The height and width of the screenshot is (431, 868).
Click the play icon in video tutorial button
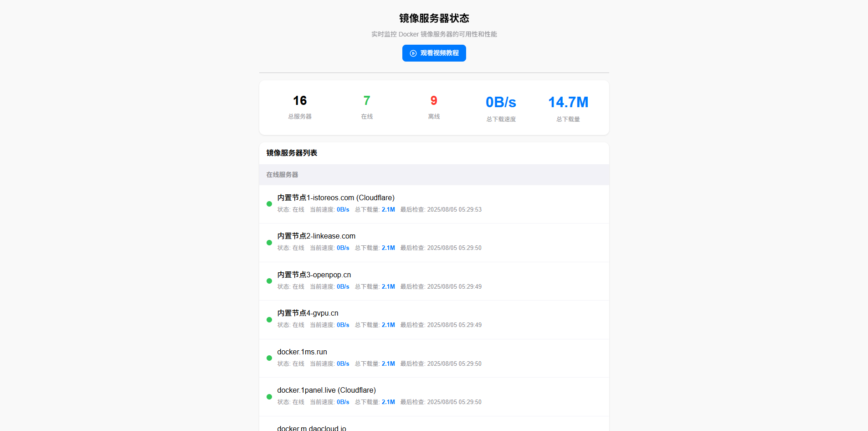pos(413,53)
